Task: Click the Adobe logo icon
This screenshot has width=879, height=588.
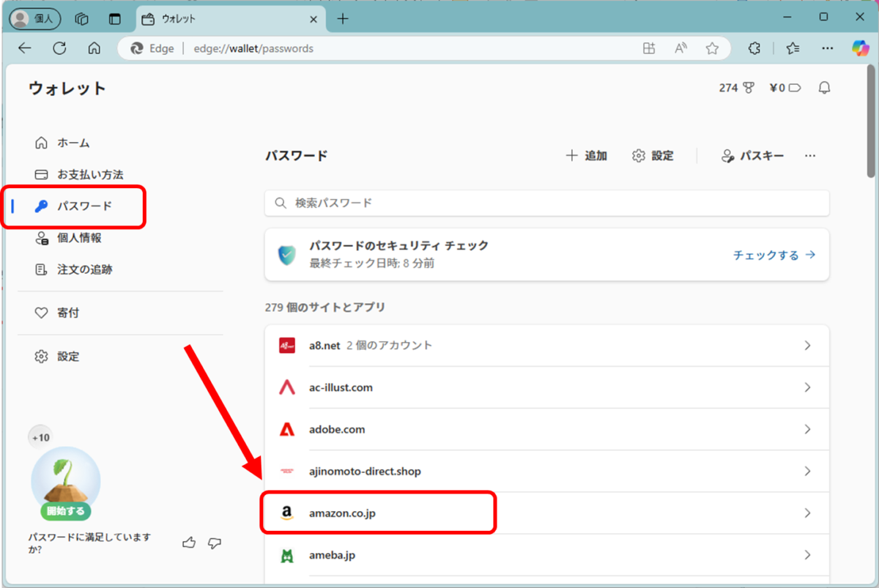Action: click(x=287, y=429)
